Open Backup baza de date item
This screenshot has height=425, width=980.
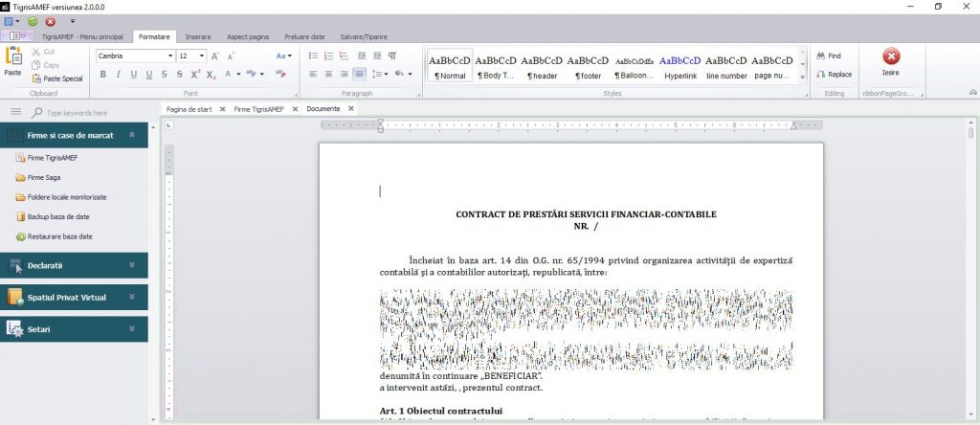(53, 217)
